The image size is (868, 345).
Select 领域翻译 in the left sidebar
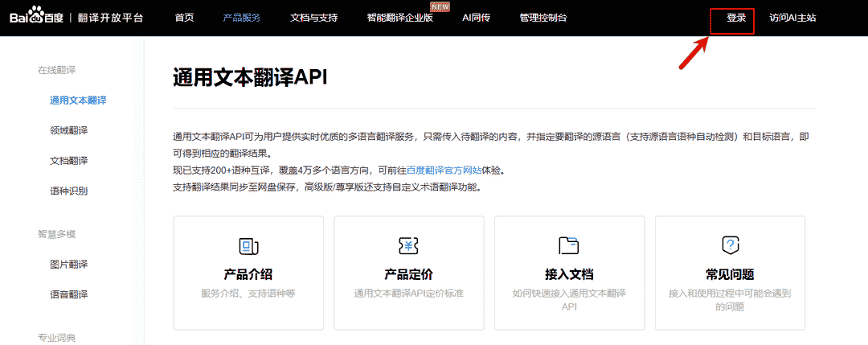pyautogui.click(x=69, y=130)
